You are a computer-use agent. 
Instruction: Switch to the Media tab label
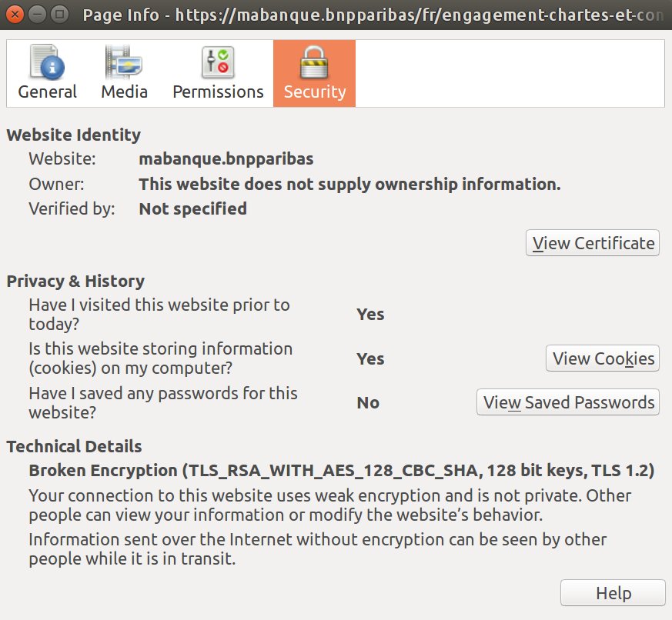[x=124, y=92]
